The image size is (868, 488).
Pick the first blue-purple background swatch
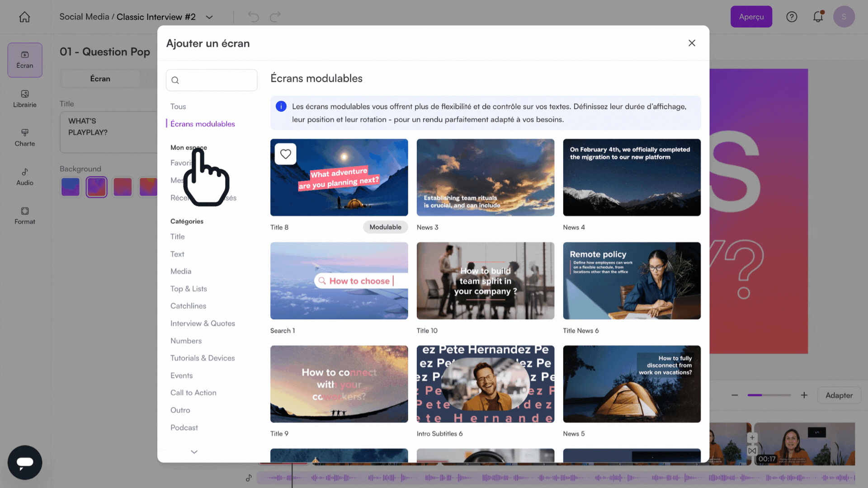coord(71,187)
